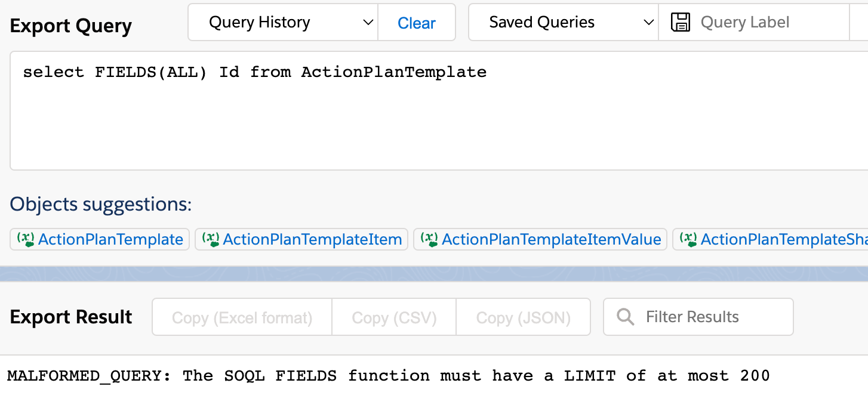Open the Saved Queries dropdown
The height and width of the screenshot is (420, 868).
click(563, 21)
